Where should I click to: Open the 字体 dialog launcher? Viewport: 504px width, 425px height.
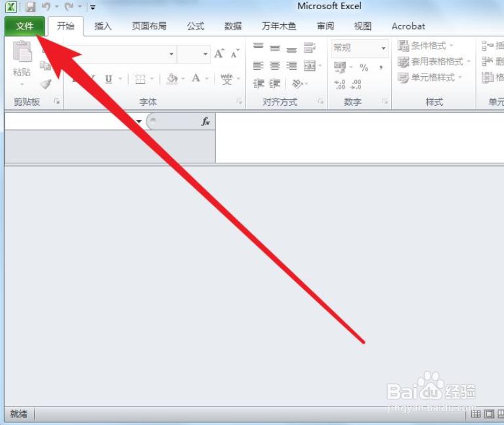tap(240, 102)
